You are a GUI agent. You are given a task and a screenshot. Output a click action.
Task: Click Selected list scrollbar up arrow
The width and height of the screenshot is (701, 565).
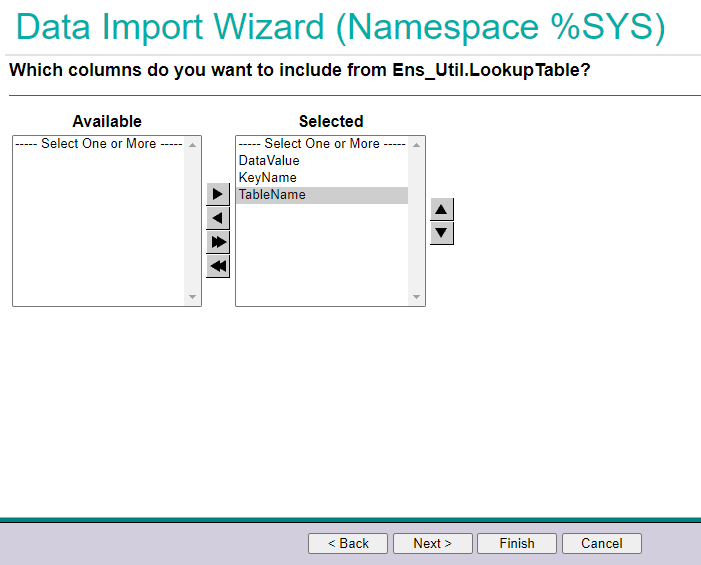(x=416, y=145)
